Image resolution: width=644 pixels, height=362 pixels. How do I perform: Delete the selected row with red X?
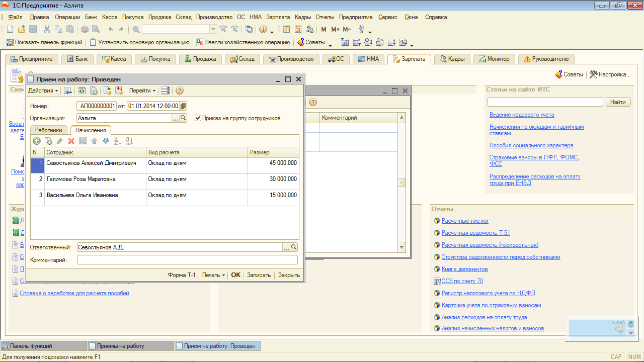pyautogui.click(x=71, y=141)
